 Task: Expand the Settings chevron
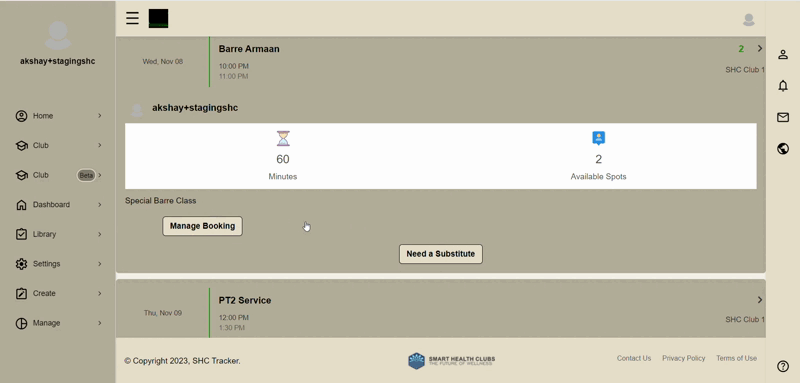(99, 264)
